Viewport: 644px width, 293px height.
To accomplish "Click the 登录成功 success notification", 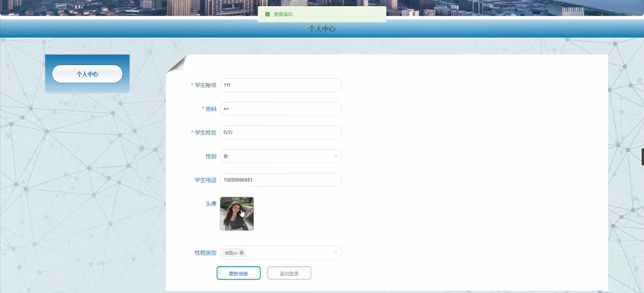I will [322, 14].
